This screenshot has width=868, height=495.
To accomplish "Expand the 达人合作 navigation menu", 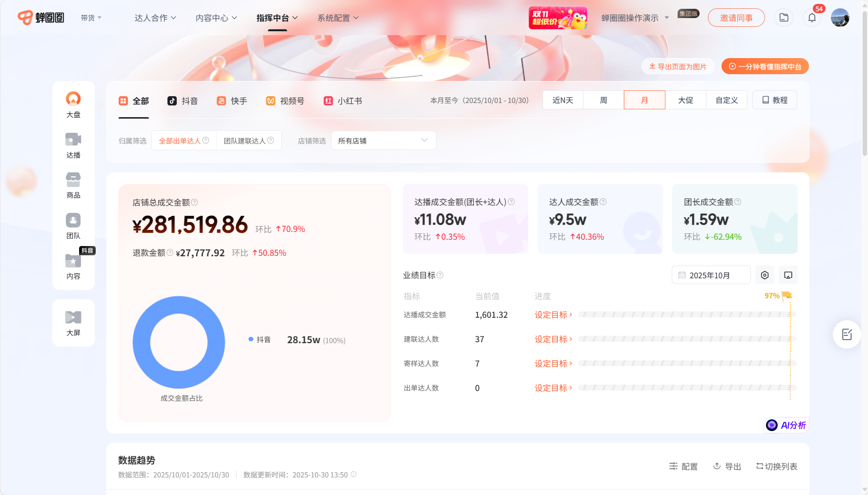I will (x=155, y=18).
